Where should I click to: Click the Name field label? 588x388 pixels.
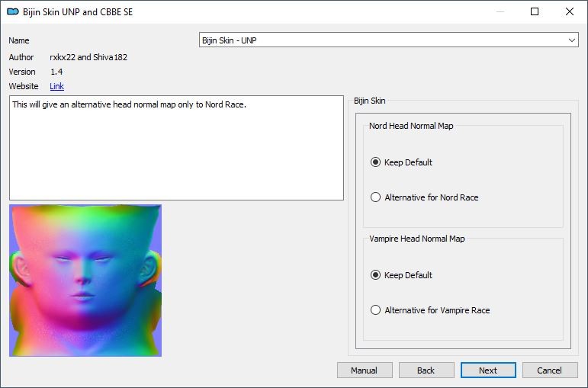pos(19,40)
